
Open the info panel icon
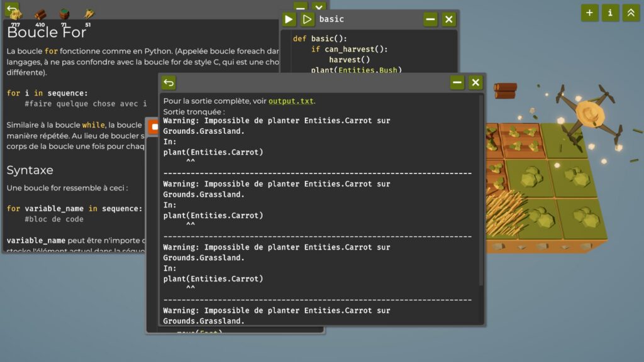[x=610, y=13]
